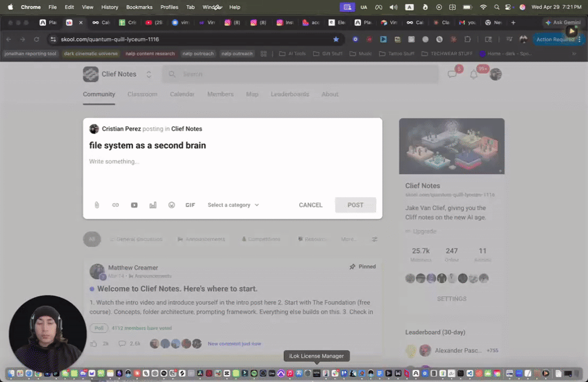588x382 pixels.
Task: Open community SETTINGS
Action: tap(452, 299)
